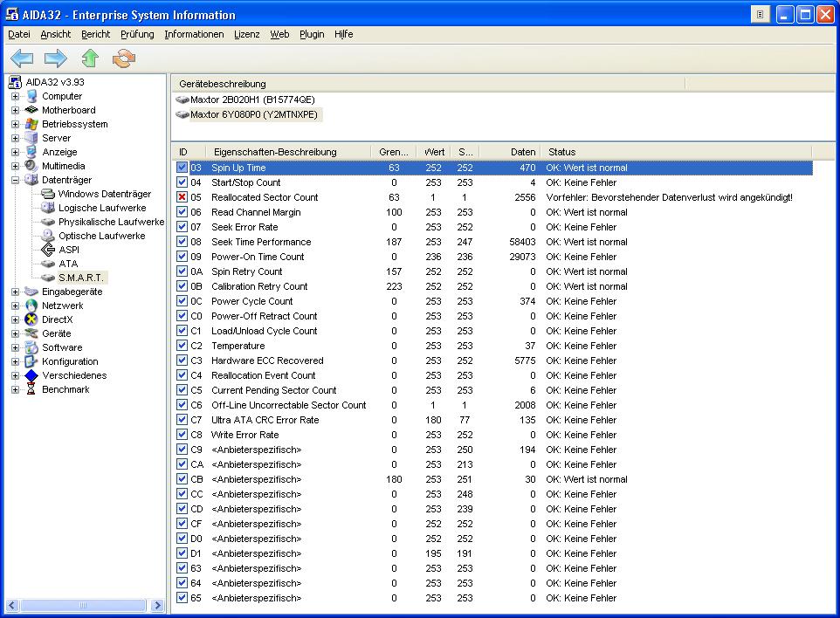
Task: Open the Bericht menu
Action: point(95,34)
